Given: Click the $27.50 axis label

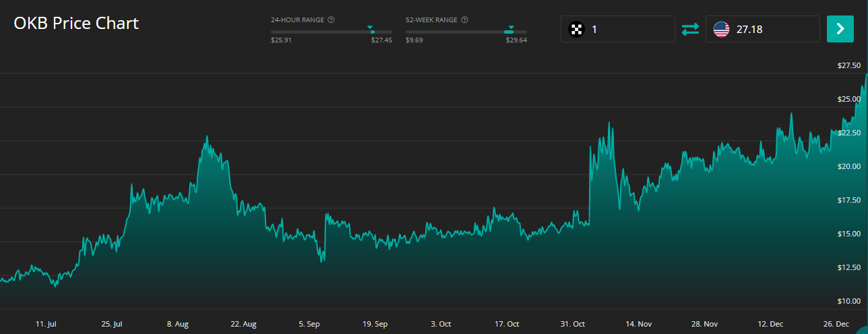Looking at the screenshot, I should coord(848,66).
